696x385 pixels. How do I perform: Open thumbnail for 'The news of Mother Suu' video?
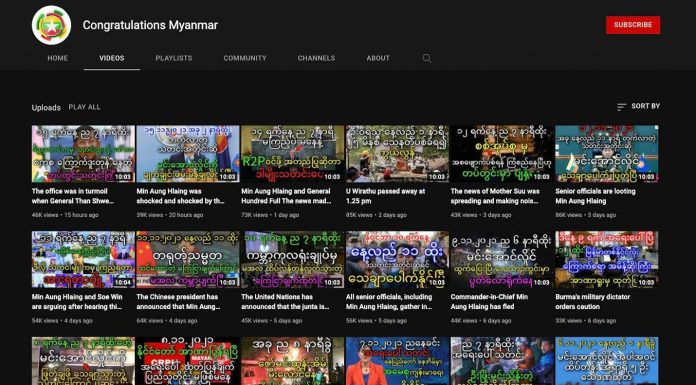(x=502, y=154)
